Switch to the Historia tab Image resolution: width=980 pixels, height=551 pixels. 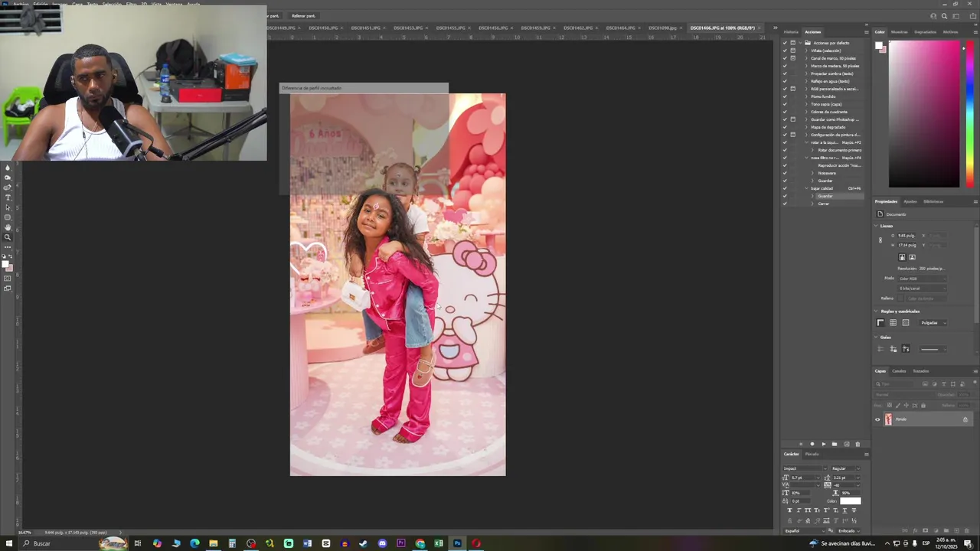791,32
